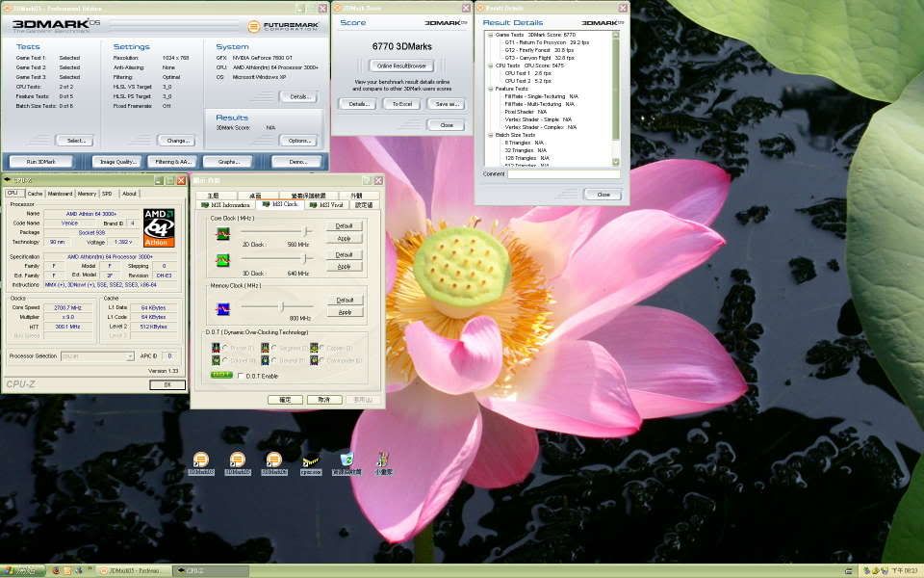Image resolution: width=924 pixels, height=578 pixels.
Task: Click the Online ResultBrowser button
Action: tap(401, 66)
